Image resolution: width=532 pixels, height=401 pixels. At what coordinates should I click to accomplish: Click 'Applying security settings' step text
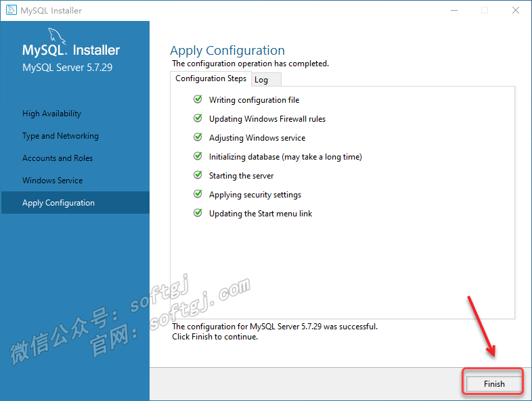(x=255, y=195)
